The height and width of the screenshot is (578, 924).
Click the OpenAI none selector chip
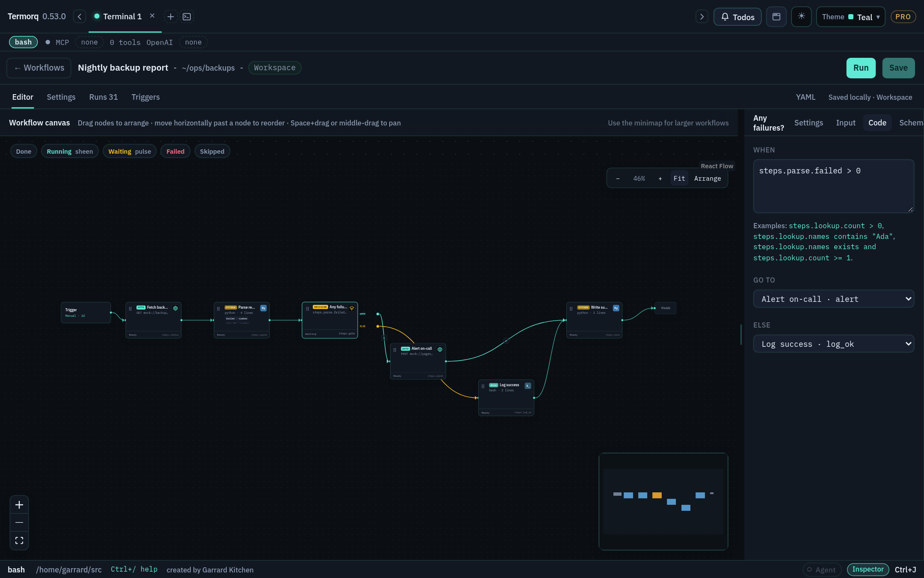tap(193, 42)
